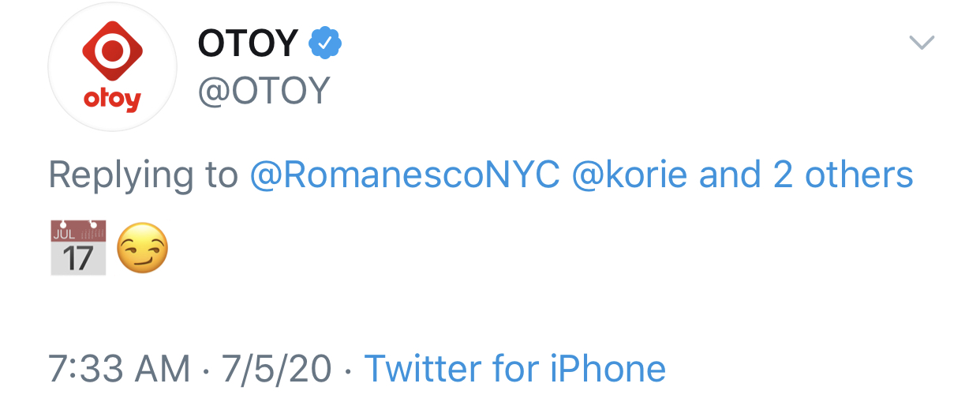Click the 7:33 AM timestamp
Screen dimensions: 980x406
click(x=119, y=368)
